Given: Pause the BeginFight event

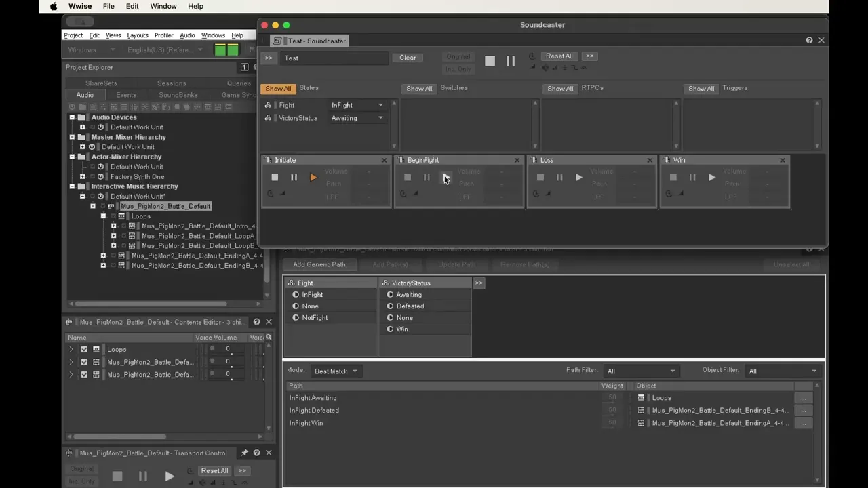Looking at the screenshot, I should [427, 178].
